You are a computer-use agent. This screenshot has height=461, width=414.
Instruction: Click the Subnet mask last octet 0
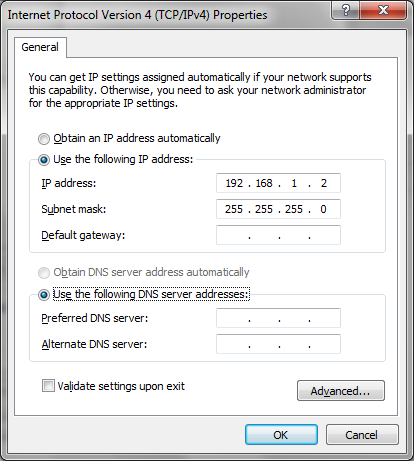point(323,209)
